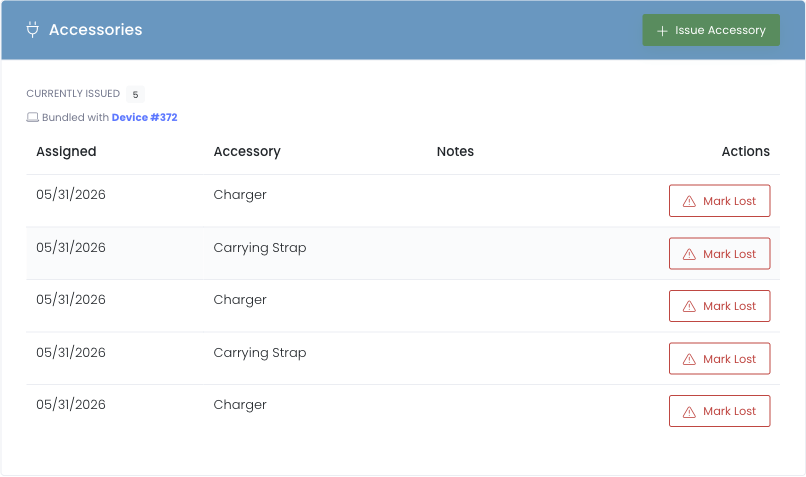Select the Assigned column header
This screenshot has height=477, width=806.
[66, 152]
